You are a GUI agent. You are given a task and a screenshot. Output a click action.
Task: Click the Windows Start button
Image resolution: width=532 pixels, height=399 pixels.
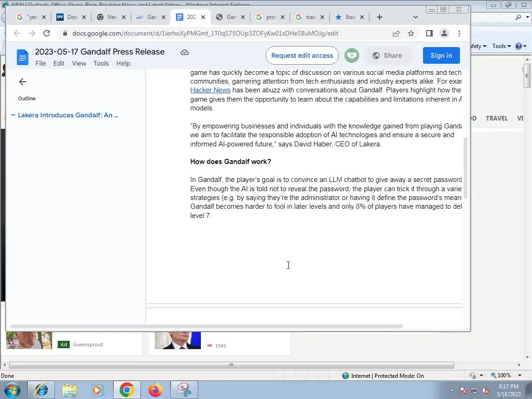(x=12, y=390)
